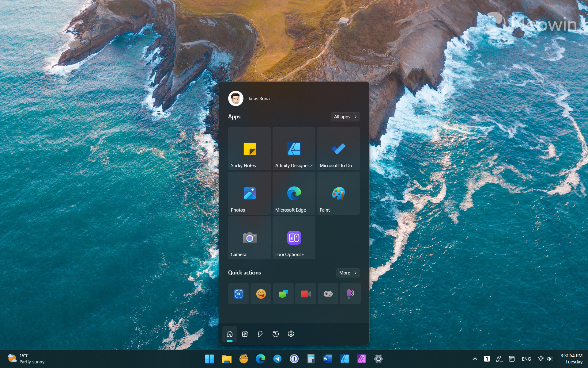Click Taras Buria profile avatar
The image size is (588, 368).
[x=236, y=98]
